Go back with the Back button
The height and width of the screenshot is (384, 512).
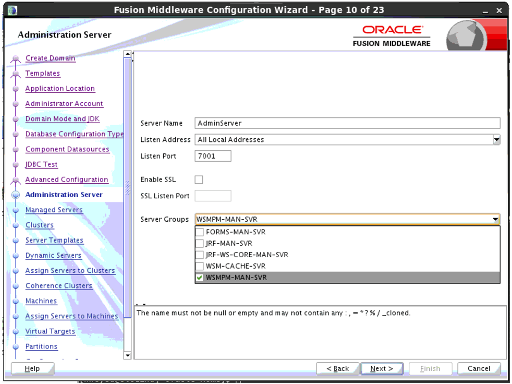(338, 369)
